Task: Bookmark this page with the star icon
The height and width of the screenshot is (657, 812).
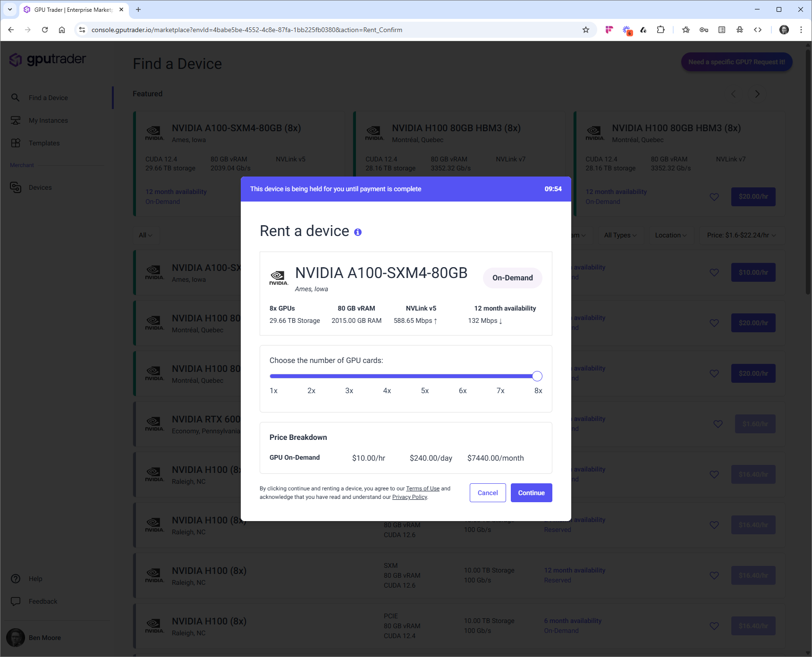Action: pyautogui.click(x=586, y=30)
